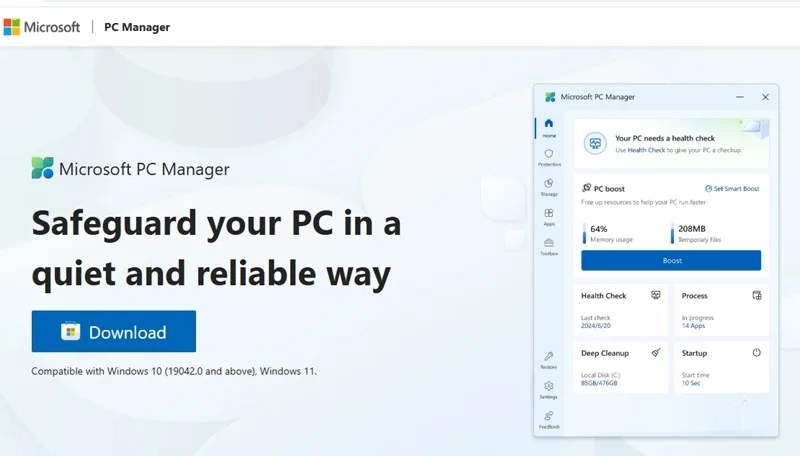Open the Health Check card
Screen dimensions: 800x456
pos(620,310)
